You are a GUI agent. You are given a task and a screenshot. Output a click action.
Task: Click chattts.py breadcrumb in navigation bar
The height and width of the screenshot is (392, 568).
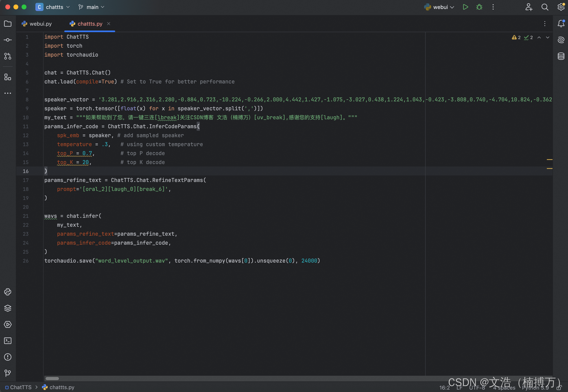click(58, 387)
